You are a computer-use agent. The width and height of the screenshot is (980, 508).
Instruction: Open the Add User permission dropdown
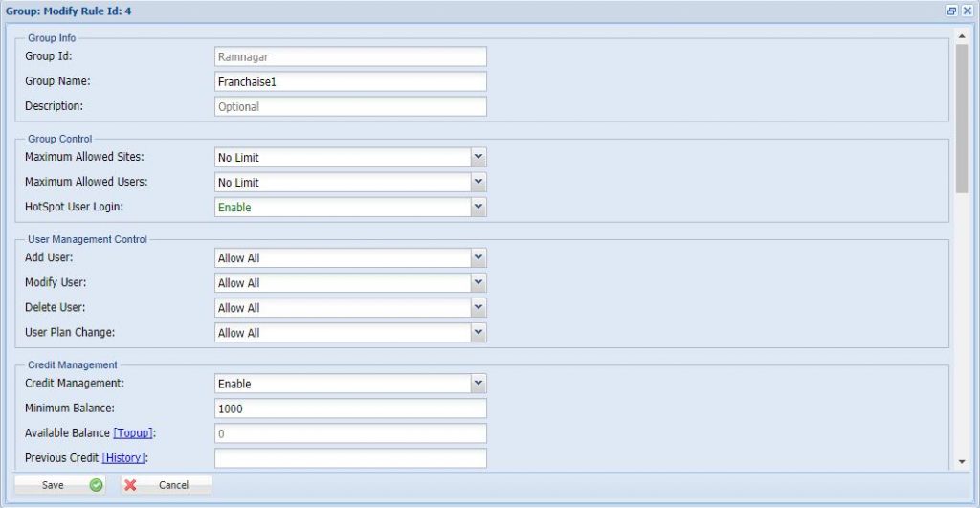[479, 257]
